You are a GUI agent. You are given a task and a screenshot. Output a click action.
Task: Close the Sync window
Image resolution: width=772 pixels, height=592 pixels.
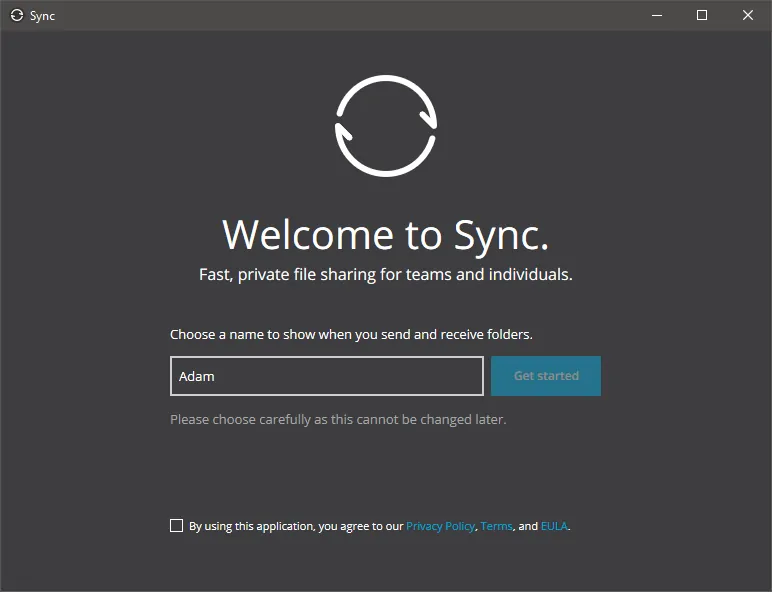pyautogui.click(x=748, y=15)
